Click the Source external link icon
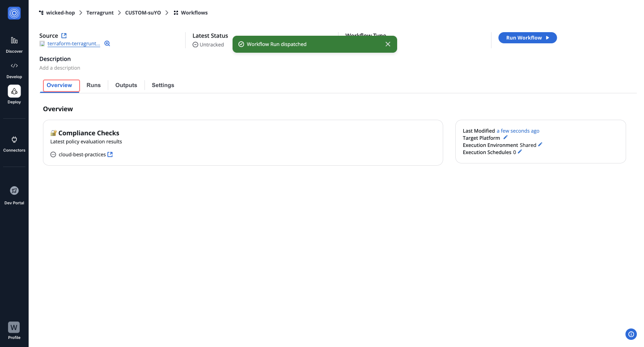The image size is (644, 347). (x=64, y=36)
